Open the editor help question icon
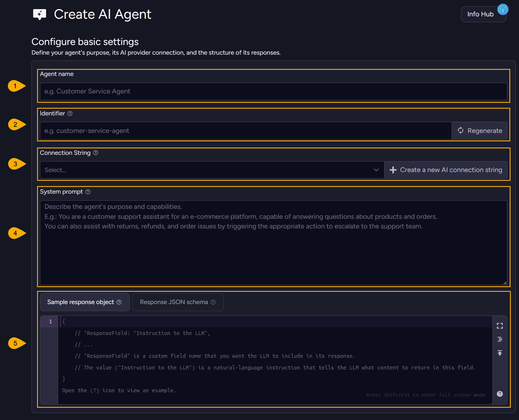Viewport: 519px width, 420px height. (500, 394)
